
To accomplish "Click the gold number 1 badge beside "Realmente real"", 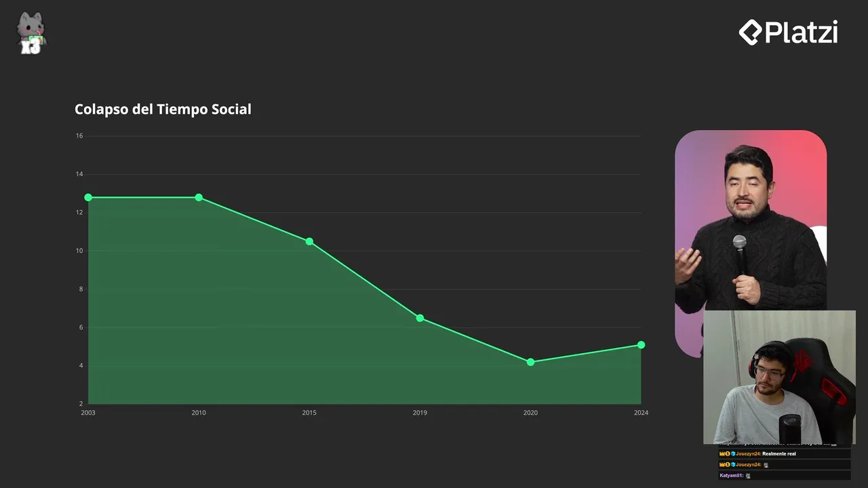I will tap(728, 454).
